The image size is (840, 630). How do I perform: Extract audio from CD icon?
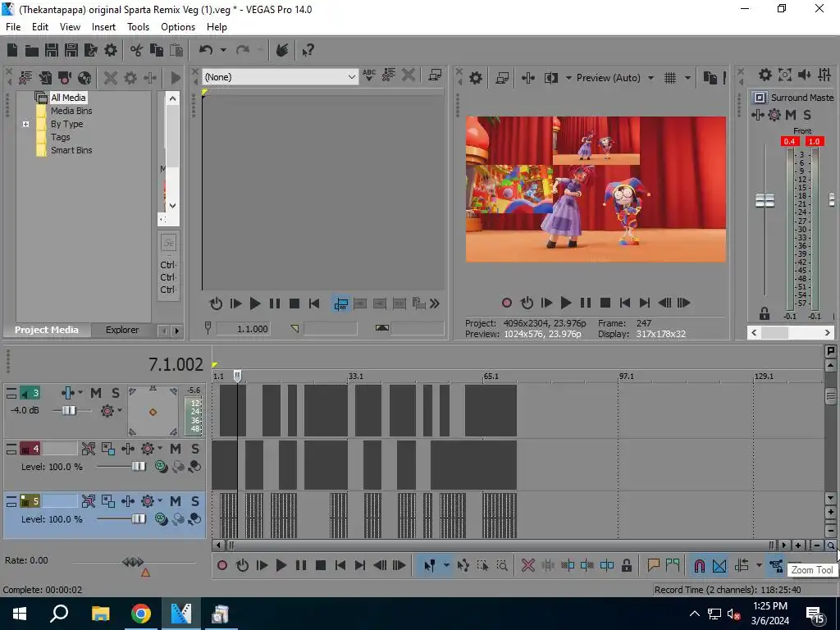click(x=84, y=78)
